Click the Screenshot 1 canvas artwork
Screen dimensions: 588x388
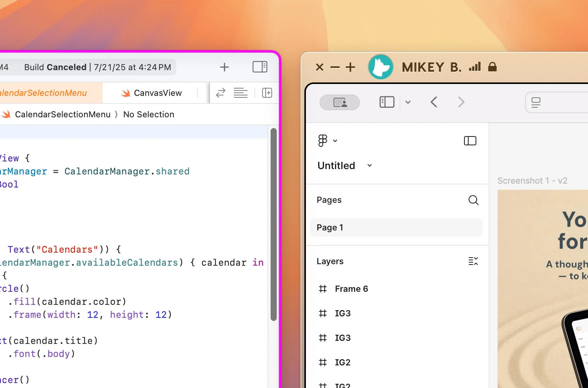pyautogui.click(x=543, y=289)
